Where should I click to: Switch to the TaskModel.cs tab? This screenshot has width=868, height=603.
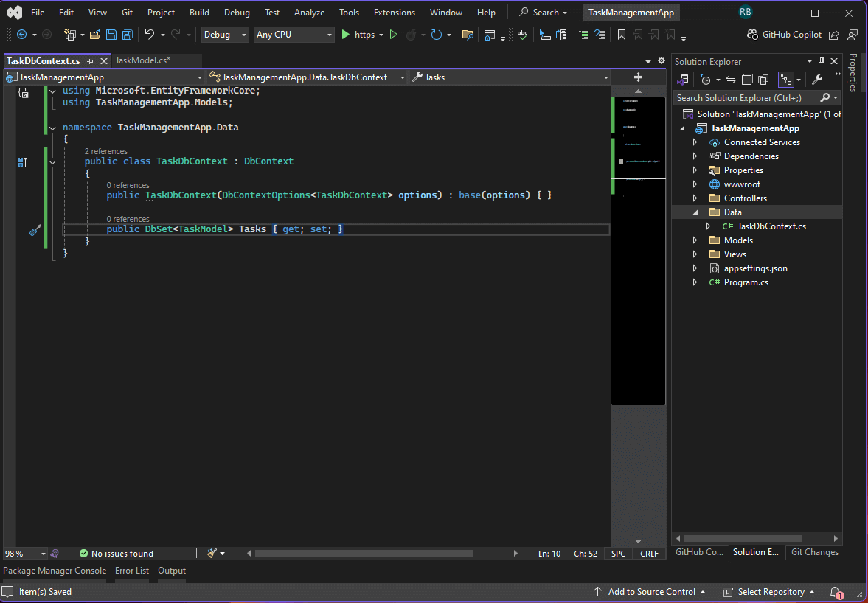(x=142, y=60)
